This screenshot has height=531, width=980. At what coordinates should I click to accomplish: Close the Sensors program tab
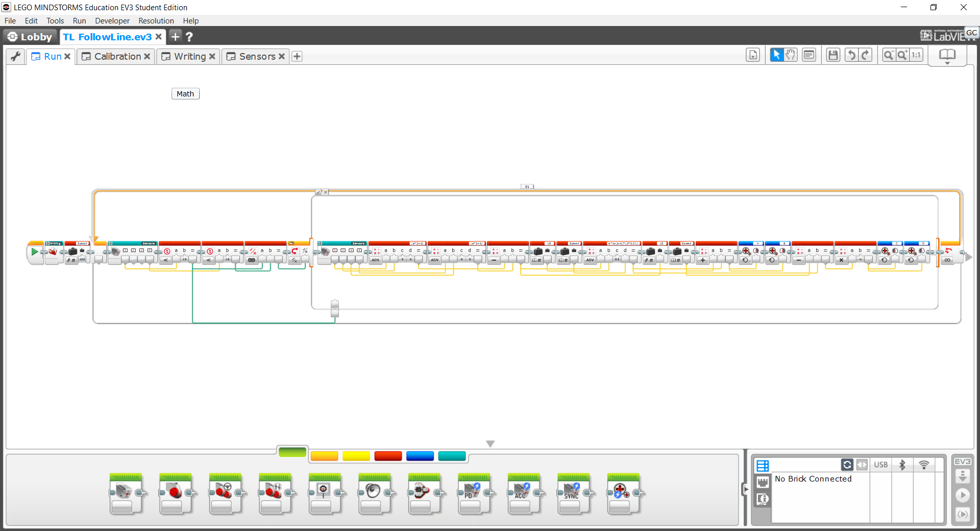(x=281, y=56)
